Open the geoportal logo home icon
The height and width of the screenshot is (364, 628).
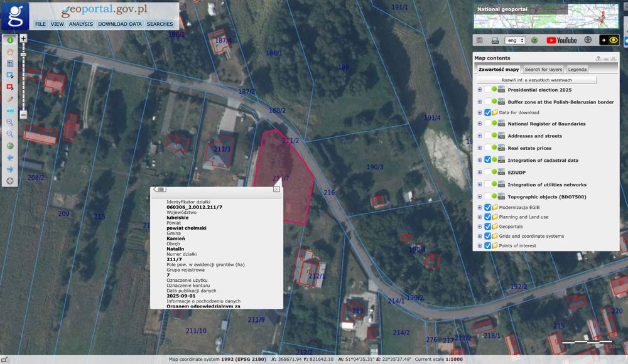pos(15,16)
